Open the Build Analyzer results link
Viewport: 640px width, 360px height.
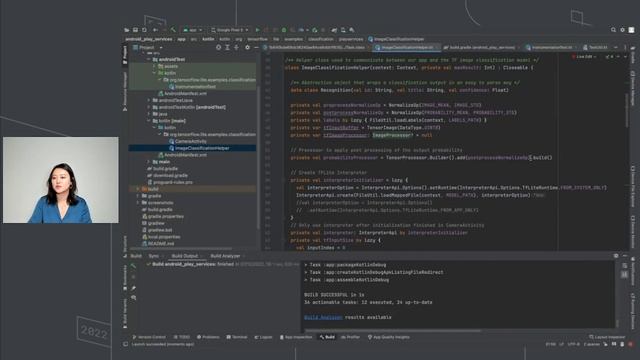coord(323,317)
